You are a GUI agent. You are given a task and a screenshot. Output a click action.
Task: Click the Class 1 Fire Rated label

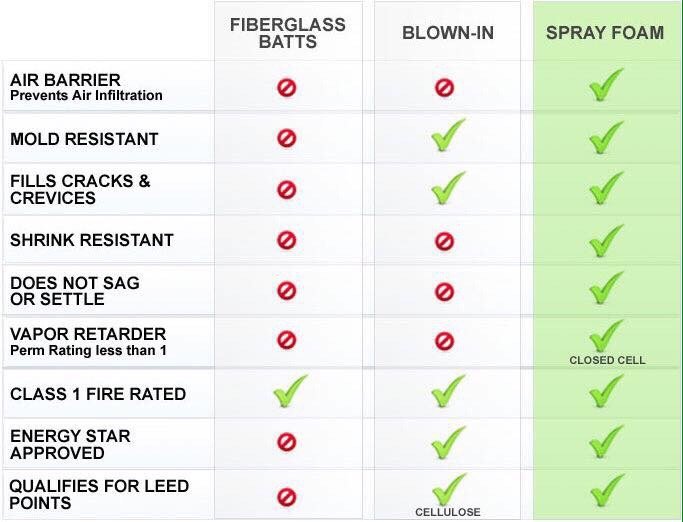coord(98,394)
